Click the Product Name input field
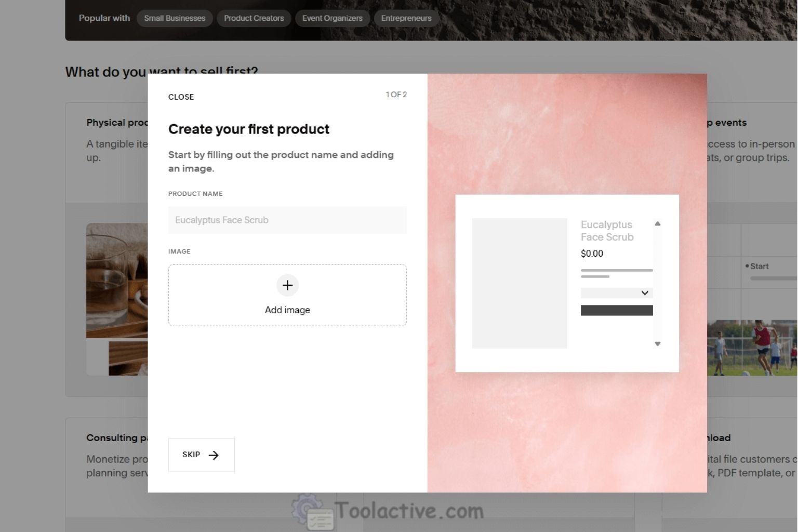The image size is (798, 532). click(x=287, y=220)
